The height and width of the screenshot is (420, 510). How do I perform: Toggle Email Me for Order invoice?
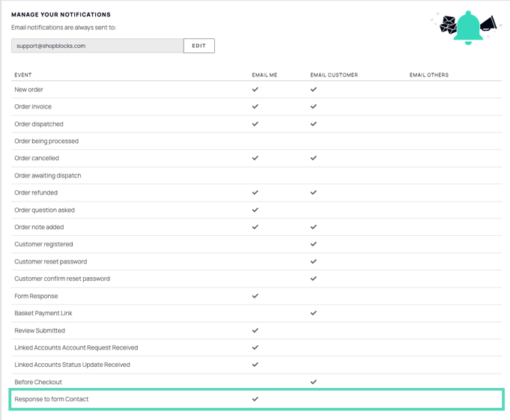(x=255, y=106)
